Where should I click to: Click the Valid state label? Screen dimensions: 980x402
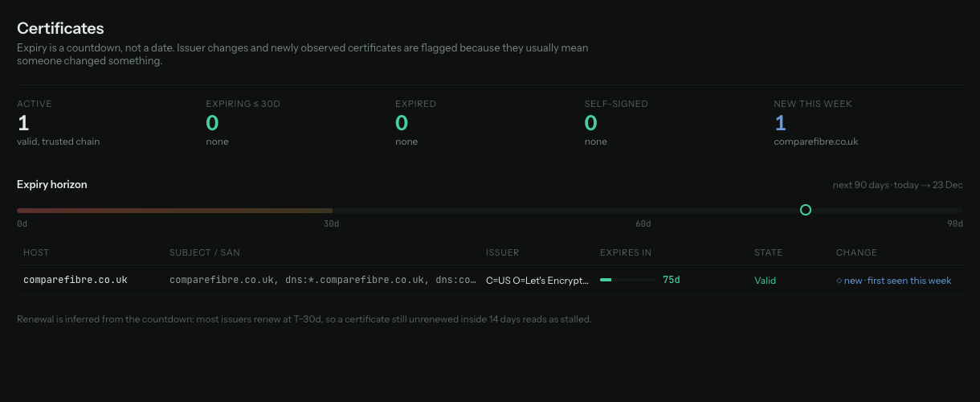click(x=766, y=280)
